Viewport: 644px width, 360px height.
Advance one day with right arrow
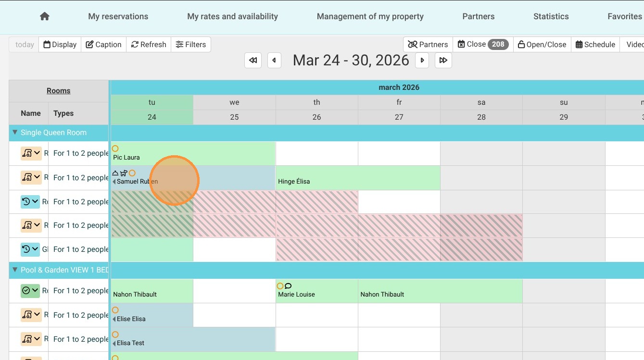click(x=422, y=61)
